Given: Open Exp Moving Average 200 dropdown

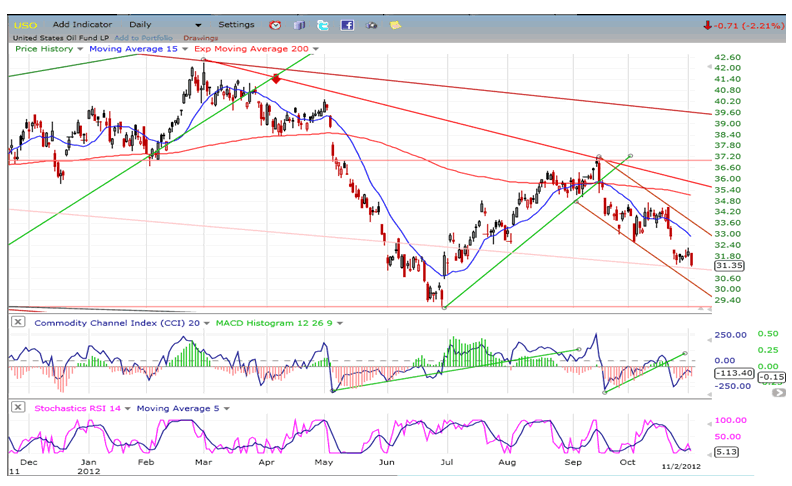Looking at the screenshot, I should coord(316,48).
